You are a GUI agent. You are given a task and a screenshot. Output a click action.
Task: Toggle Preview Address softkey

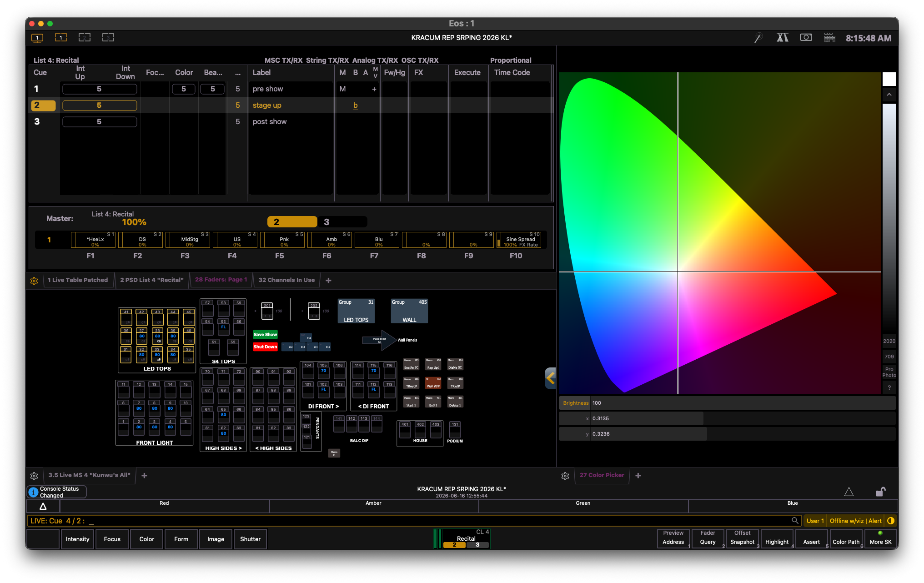pyautogui.click(x=673, y=539)
